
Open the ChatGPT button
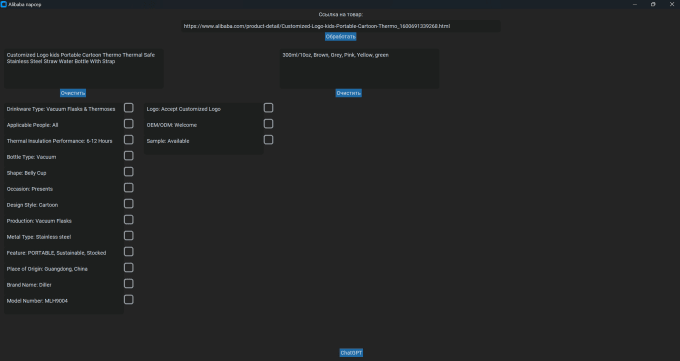(351, 353)
